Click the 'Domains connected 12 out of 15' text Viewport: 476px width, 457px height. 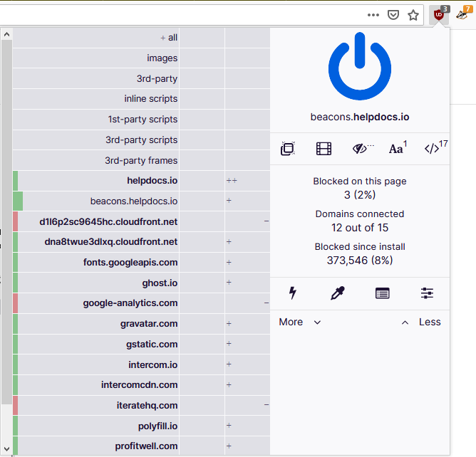click(360, 221)
